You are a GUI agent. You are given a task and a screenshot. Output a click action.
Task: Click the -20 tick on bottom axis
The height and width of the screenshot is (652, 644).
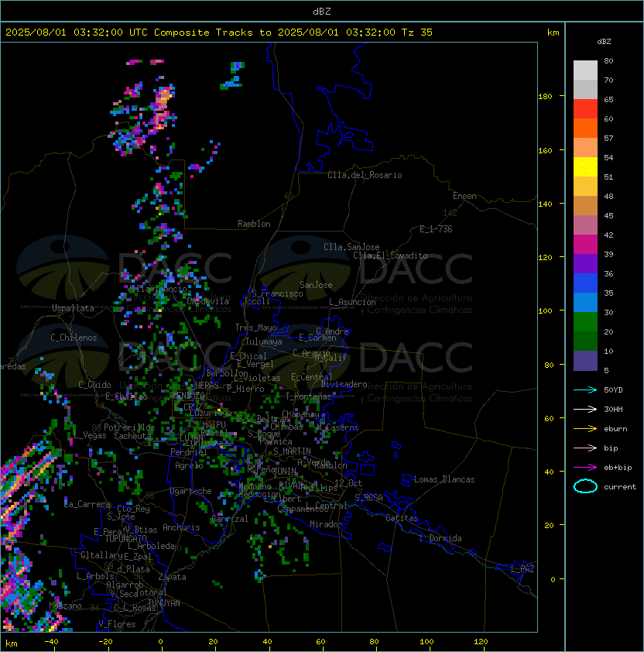(105, 642)
